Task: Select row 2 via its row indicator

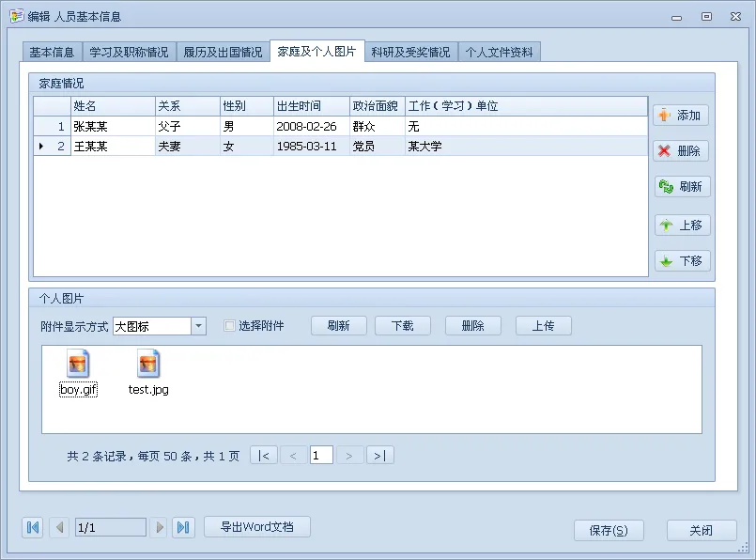Action: 52,147
